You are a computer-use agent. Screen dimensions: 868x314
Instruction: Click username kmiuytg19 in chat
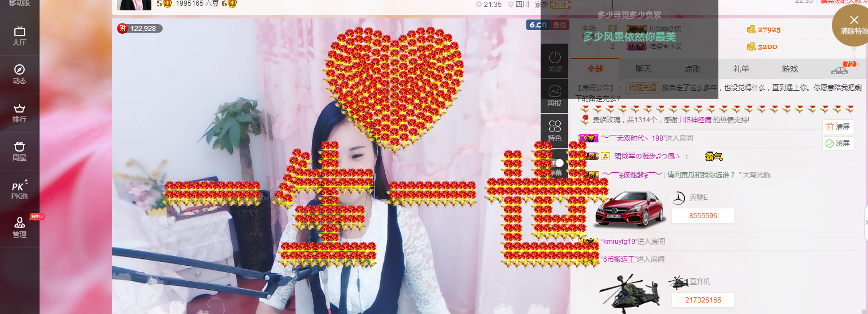[x=618, y=242]
